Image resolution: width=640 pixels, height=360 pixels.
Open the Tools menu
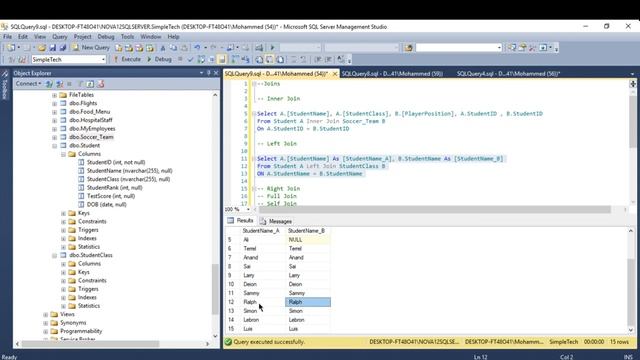[127, 37]
